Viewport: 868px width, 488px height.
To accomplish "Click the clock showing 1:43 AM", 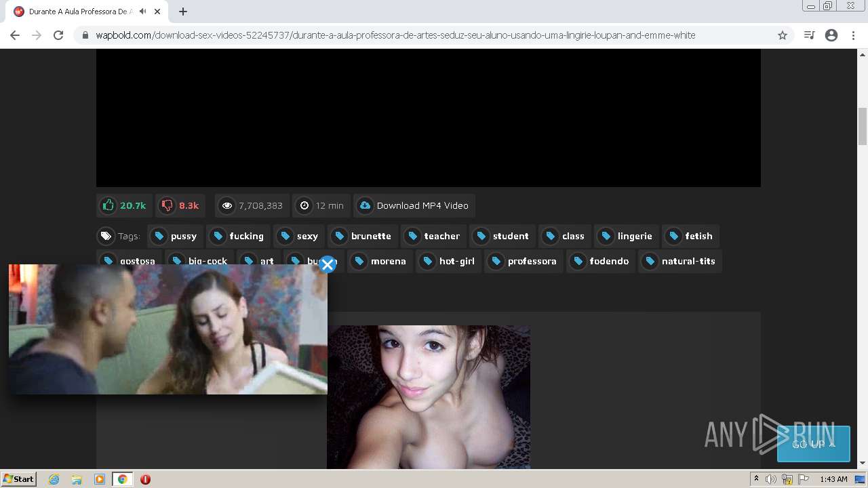I will 833,479.
